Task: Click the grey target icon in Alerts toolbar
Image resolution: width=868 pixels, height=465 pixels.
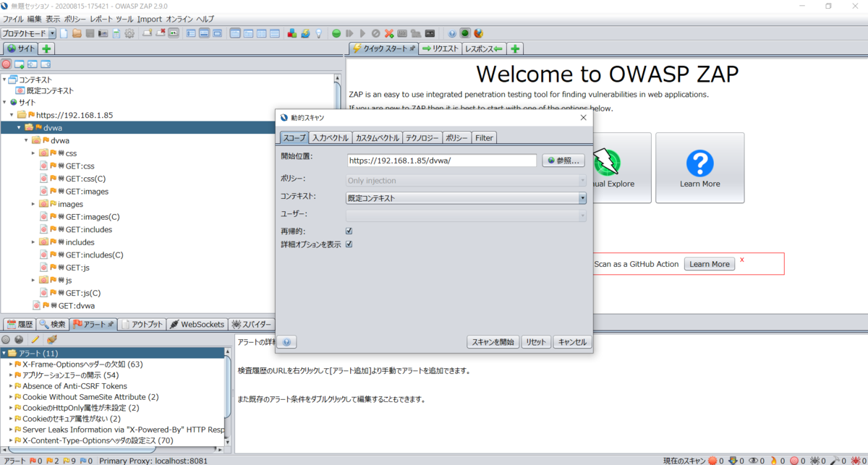Action: 7,339
